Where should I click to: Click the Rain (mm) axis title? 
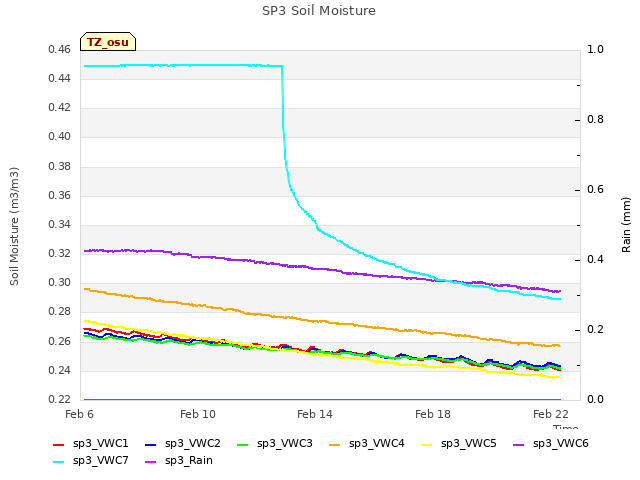pyautogui.click(x=626, y=225)
